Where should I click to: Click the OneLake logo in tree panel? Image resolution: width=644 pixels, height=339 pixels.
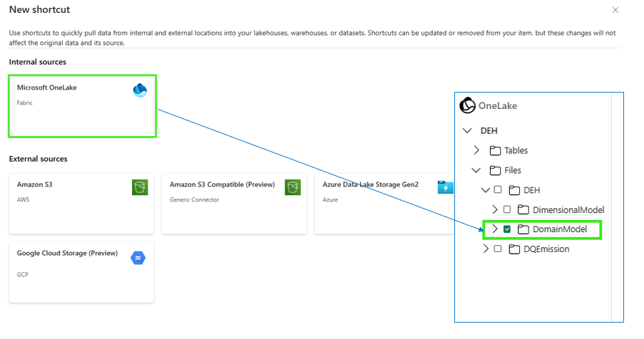pos(467,105)
